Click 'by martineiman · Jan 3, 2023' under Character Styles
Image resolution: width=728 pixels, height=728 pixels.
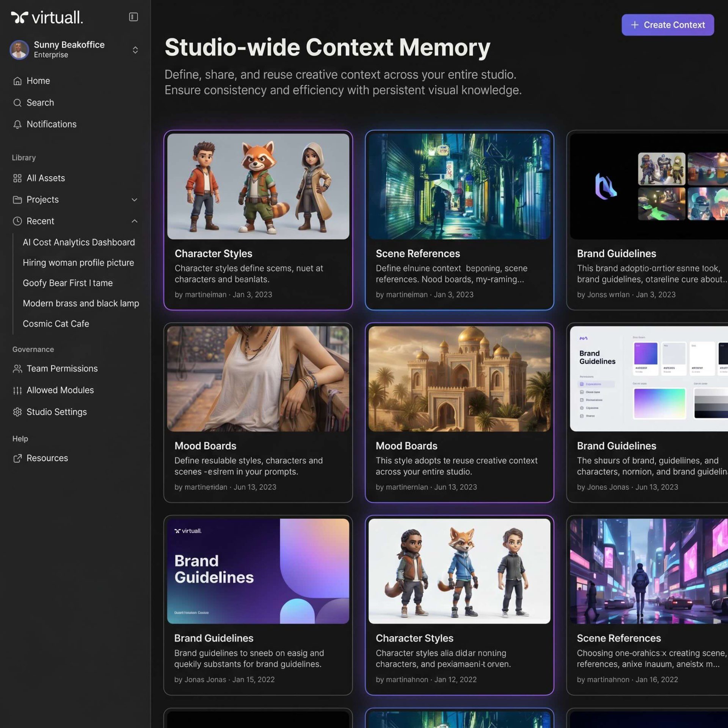point(223,295)
